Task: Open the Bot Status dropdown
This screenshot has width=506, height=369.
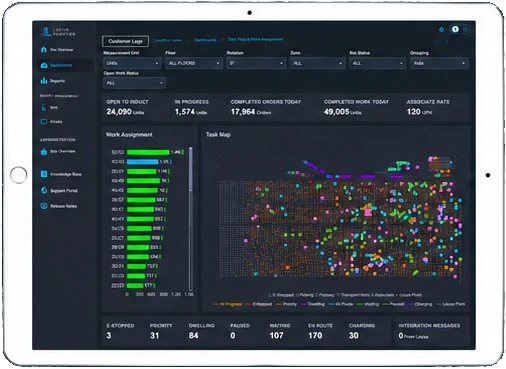Action: pyautogui.click(x=377, y=63)
